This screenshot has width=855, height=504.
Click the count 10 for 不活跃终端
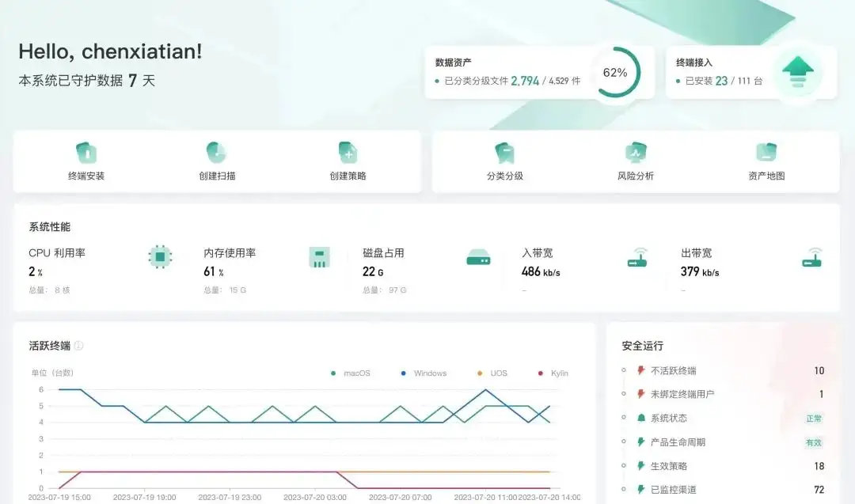tap(819, 371)
